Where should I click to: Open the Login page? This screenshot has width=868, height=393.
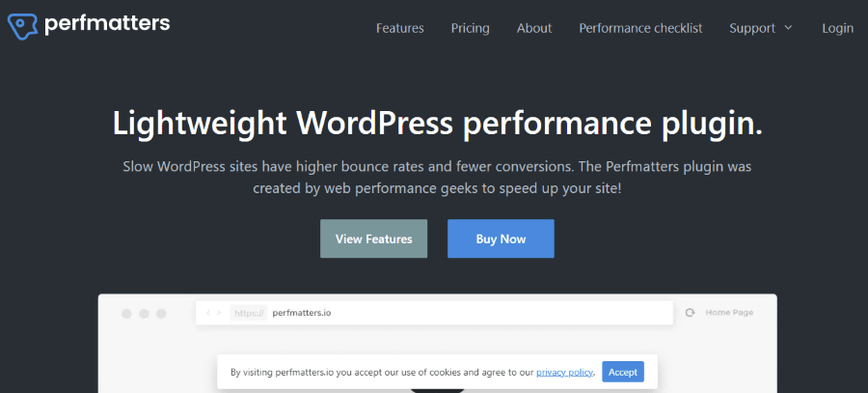837,28
